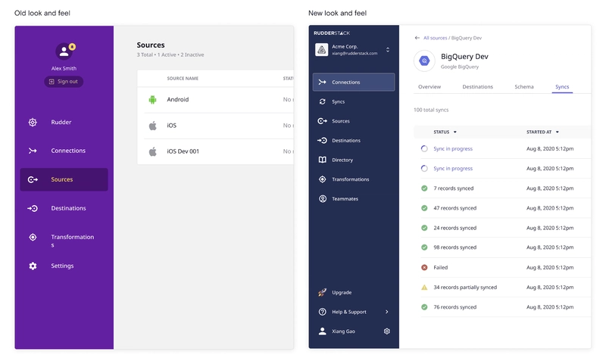Click the Directory book icon
The height and width of the screenshot is (364, 606).
click(x=323, y=160)
